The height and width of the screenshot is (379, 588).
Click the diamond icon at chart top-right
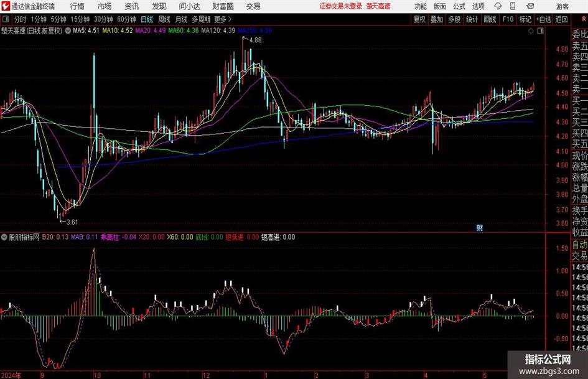point(531,31)
